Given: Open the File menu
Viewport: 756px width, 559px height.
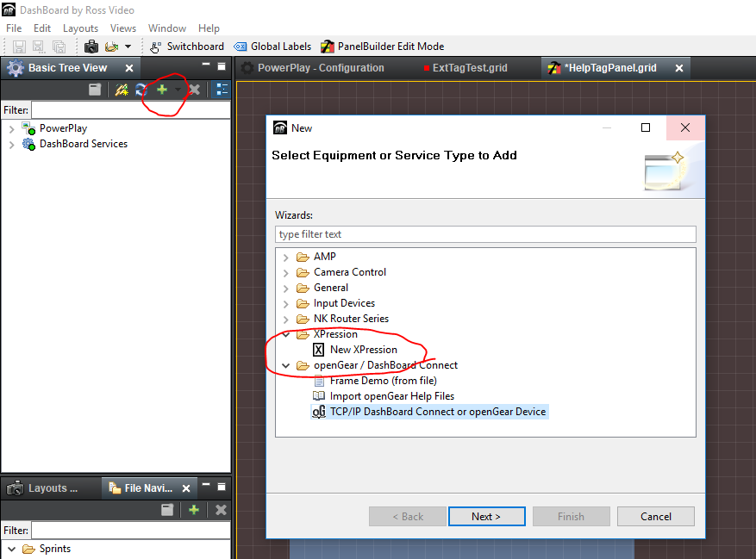Looking at the screenshot, I should point(14,28).
